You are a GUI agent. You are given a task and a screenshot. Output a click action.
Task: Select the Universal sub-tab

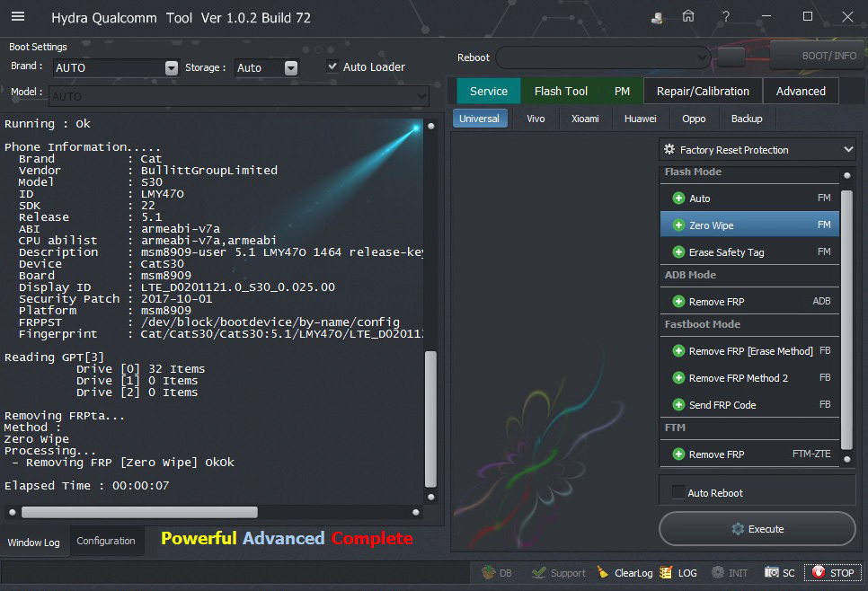(480, 119)
